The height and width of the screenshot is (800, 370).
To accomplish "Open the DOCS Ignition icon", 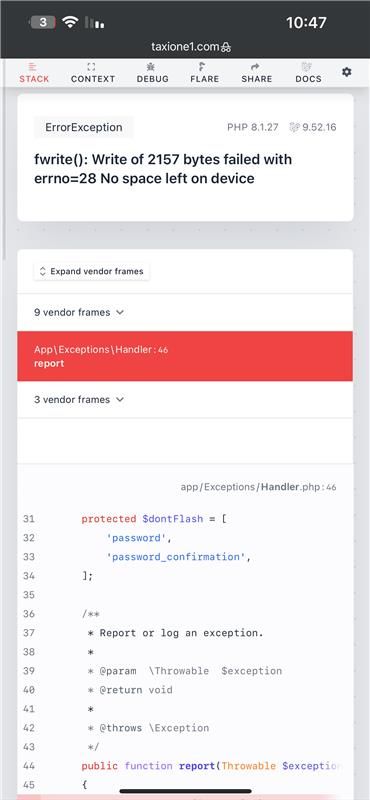I will point(308,66).
